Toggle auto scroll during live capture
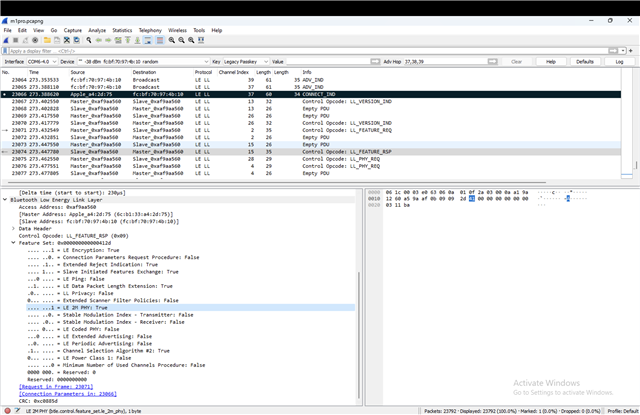This screenshot has width=640, height=415. 148,40
